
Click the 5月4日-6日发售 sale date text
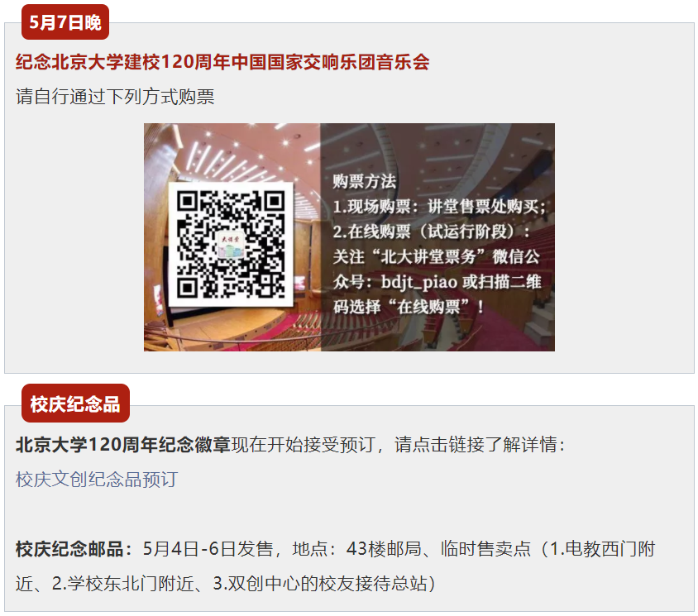[208, 549]
